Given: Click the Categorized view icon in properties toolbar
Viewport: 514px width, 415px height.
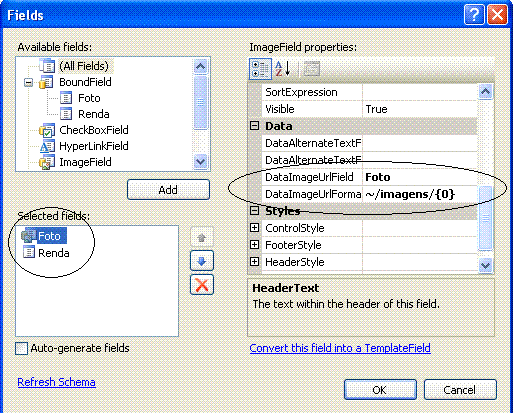Looking at the screenshot, I should [260, 69].
